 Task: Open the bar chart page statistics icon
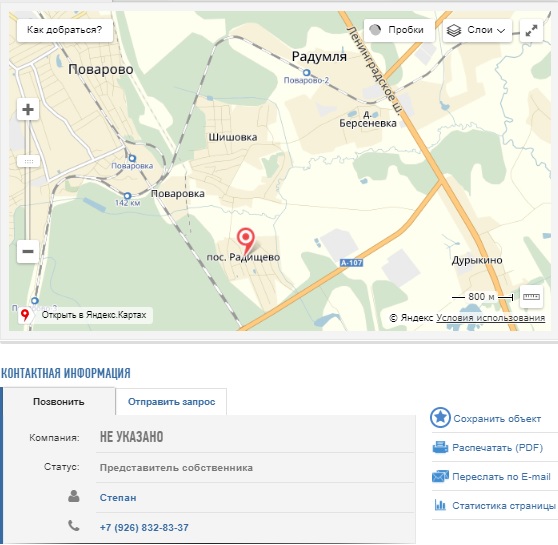tap(440, 505)
